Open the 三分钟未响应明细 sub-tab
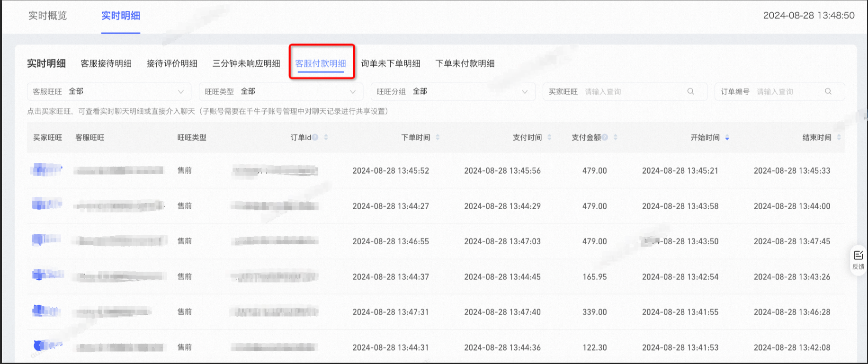This screenshot has height=364, width=868. (x=246, y=63)
